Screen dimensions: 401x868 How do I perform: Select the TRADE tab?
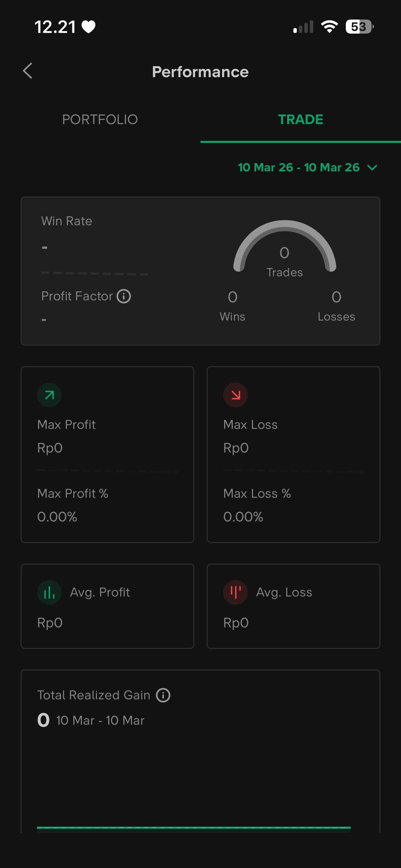click(x=301, y=120)
